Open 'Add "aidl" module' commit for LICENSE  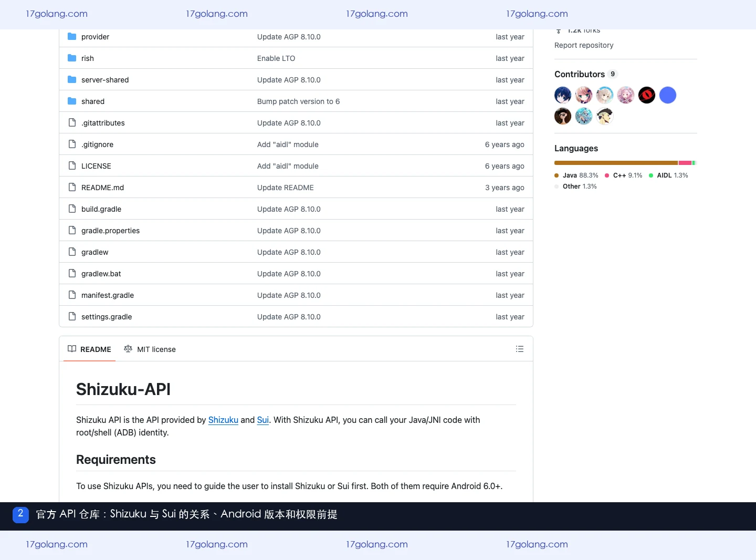(x=288, y=166)
